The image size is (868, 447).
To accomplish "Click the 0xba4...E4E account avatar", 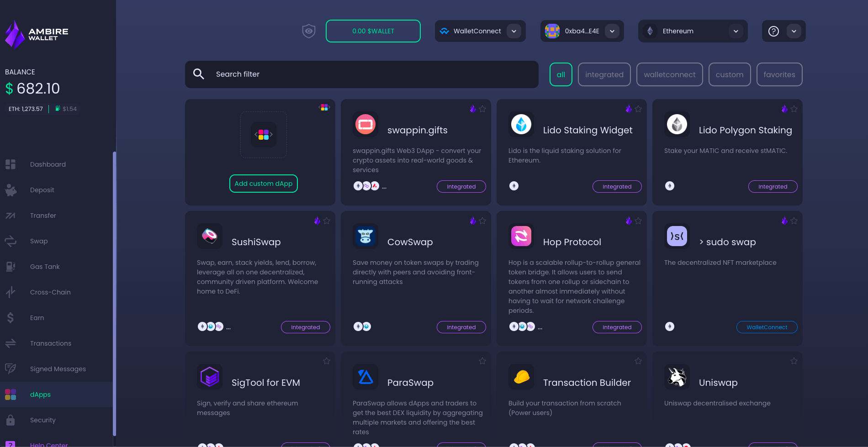I will pos(552,31).
